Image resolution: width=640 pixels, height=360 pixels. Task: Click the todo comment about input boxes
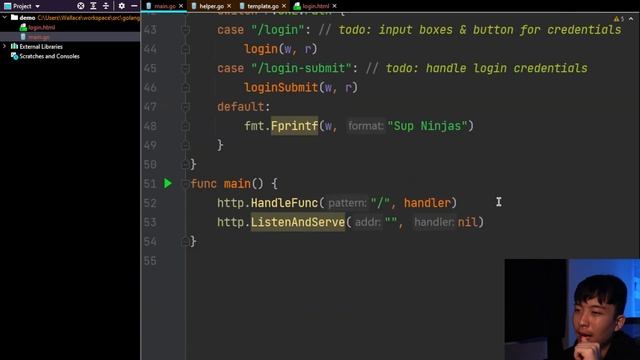click(x=469, y=30)
